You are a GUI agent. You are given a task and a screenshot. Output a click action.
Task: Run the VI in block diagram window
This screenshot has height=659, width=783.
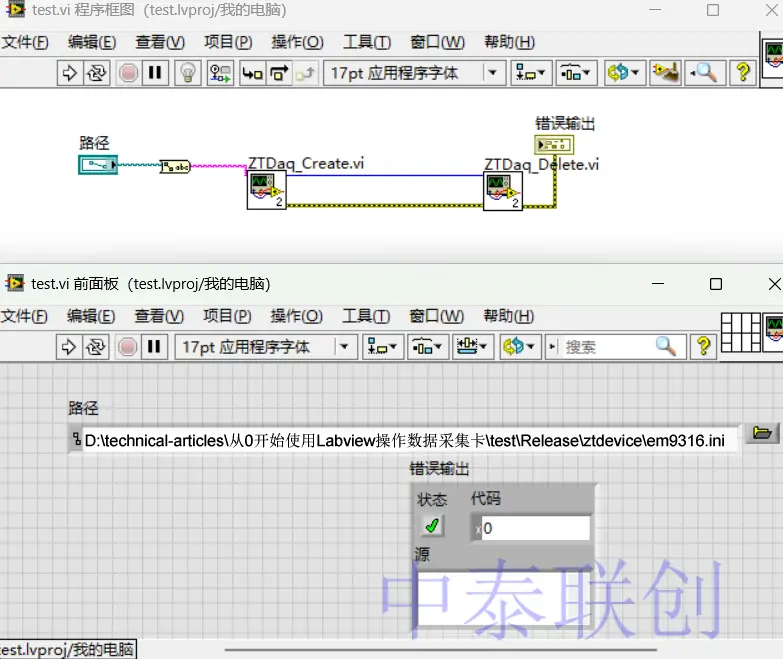pyautogui.click(x=69, y=73)
